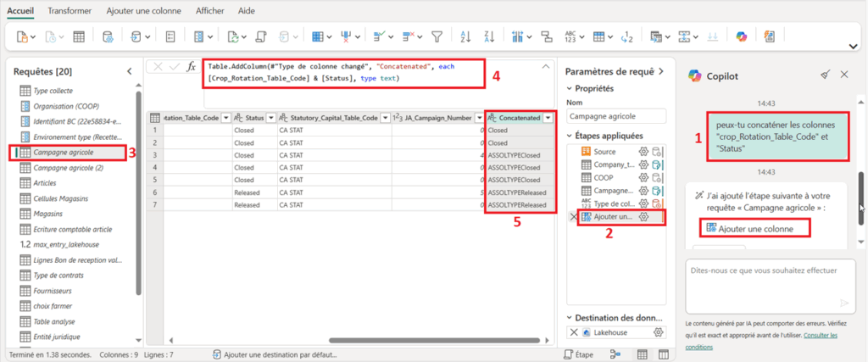
Task: Open the Lakehouse destination settings gear
Action: pos(657,332)
